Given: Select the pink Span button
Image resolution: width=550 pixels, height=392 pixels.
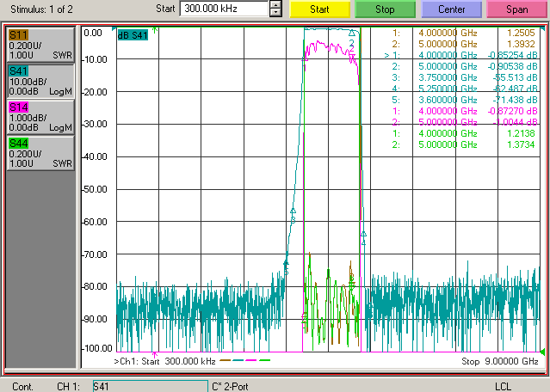Looking at the screenshot, I should [x=517, y=9].
